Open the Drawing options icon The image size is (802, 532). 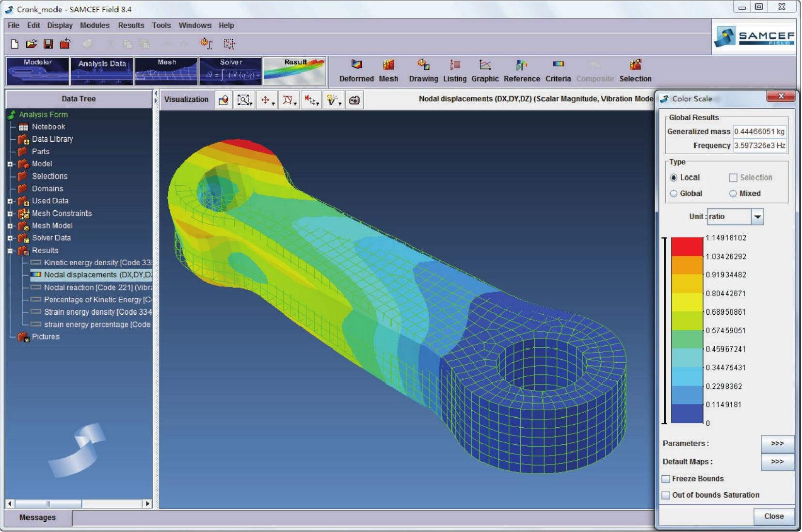tap(423, 65)
